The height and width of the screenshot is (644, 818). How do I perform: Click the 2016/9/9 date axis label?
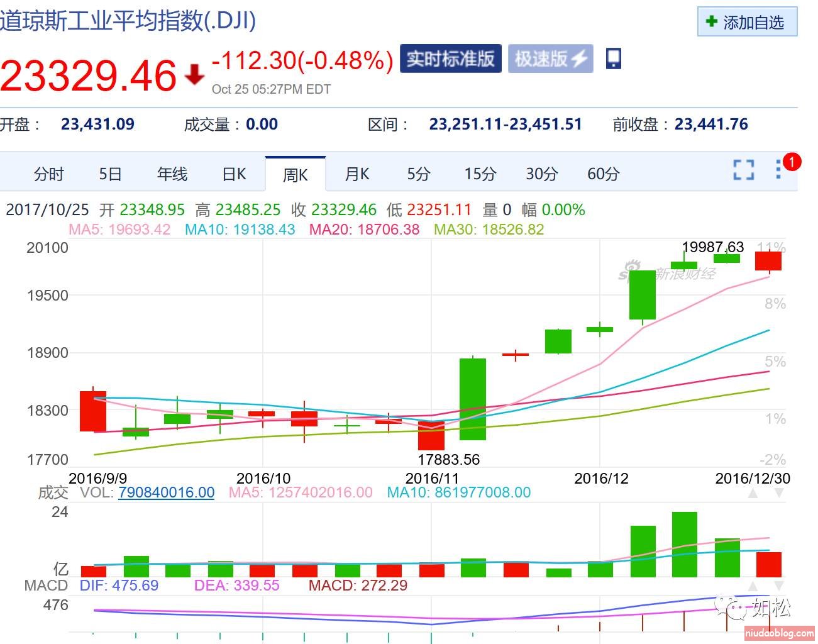click(x=97, y=478)
